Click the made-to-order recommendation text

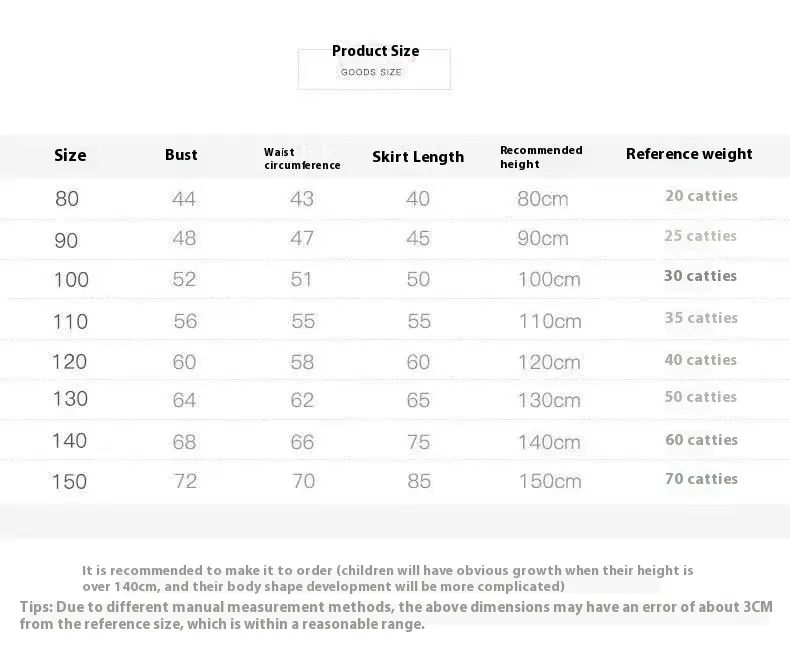387,578
